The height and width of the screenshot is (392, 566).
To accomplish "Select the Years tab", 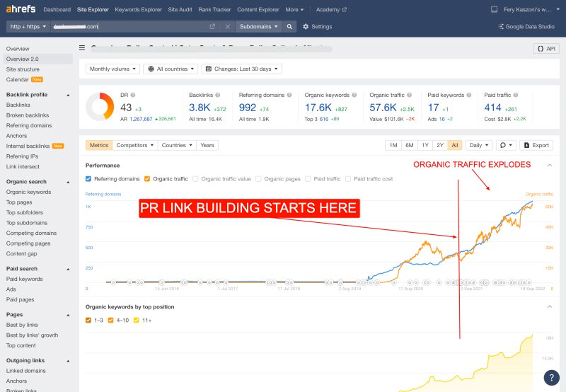I will [x=207, y=145].
